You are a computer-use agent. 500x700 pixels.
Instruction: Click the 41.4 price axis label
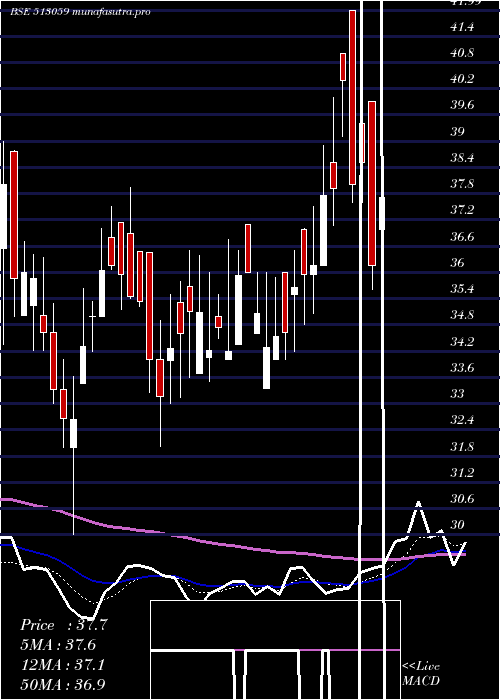462,27
